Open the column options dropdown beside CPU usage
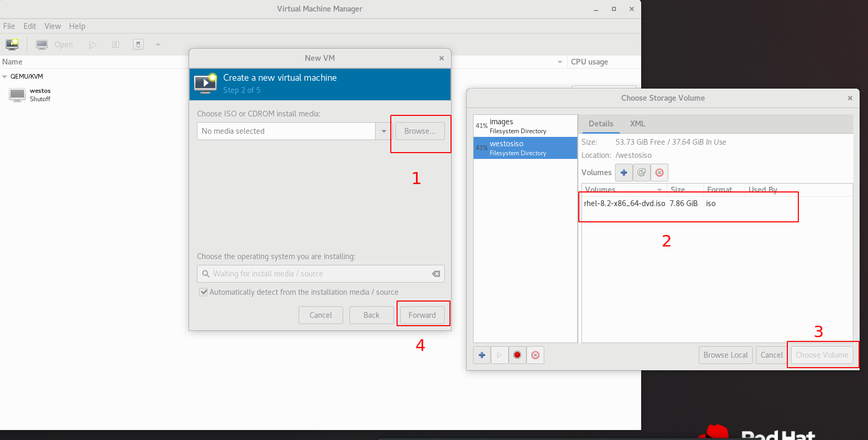 coord(560,62)
